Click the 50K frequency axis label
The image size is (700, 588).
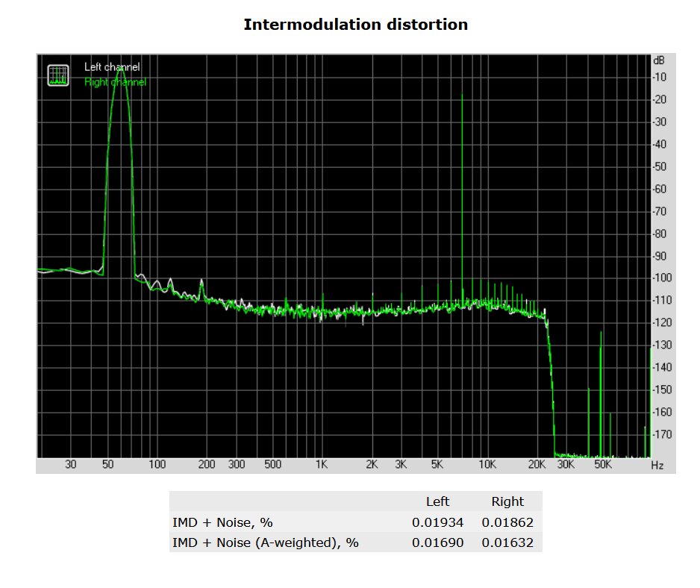pyautogui.click(x=603, y=465)
